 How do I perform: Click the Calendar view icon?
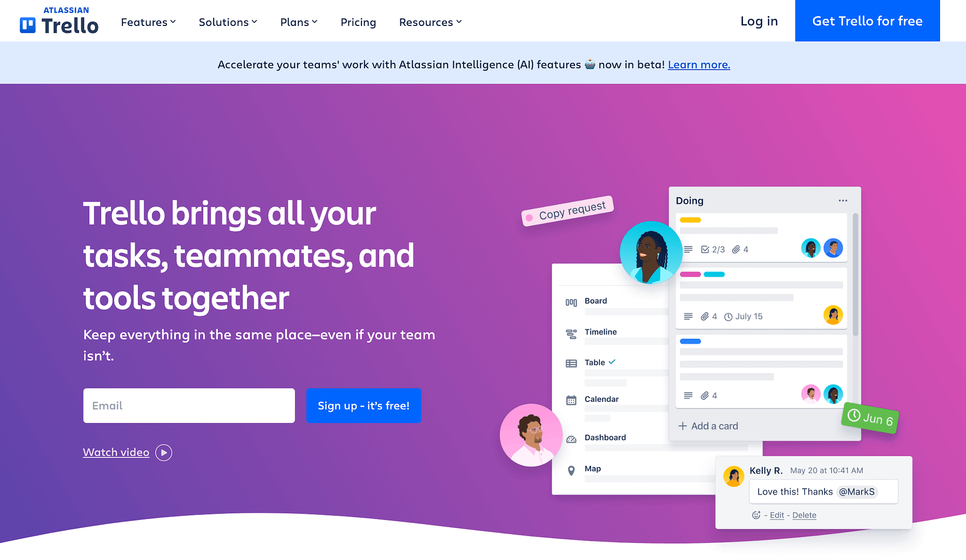click(571, 400)
